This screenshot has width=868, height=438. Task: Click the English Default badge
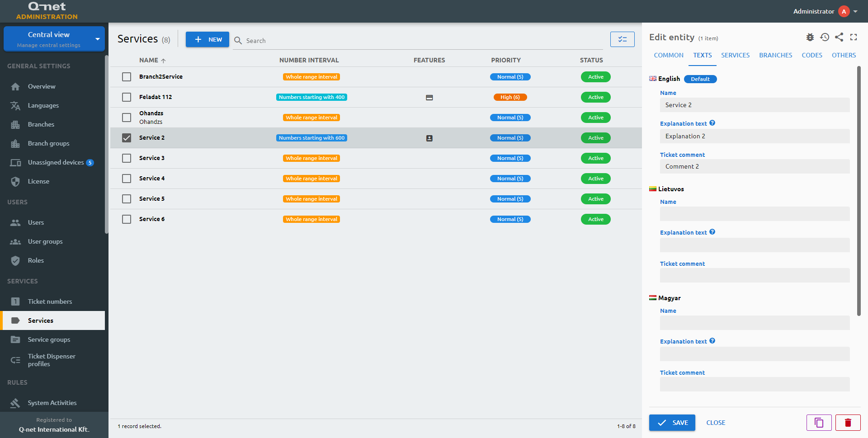click(700, 79)
